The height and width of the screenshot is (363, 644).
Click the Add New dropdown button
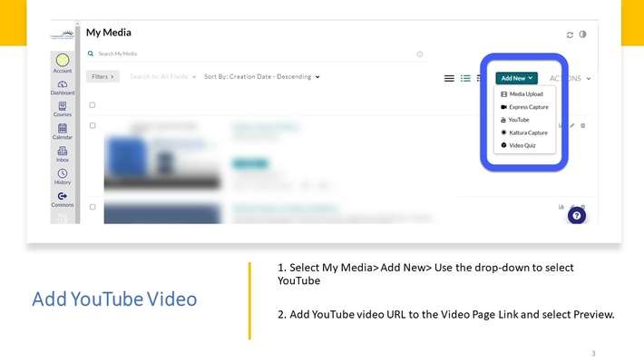tap(517, 78)
